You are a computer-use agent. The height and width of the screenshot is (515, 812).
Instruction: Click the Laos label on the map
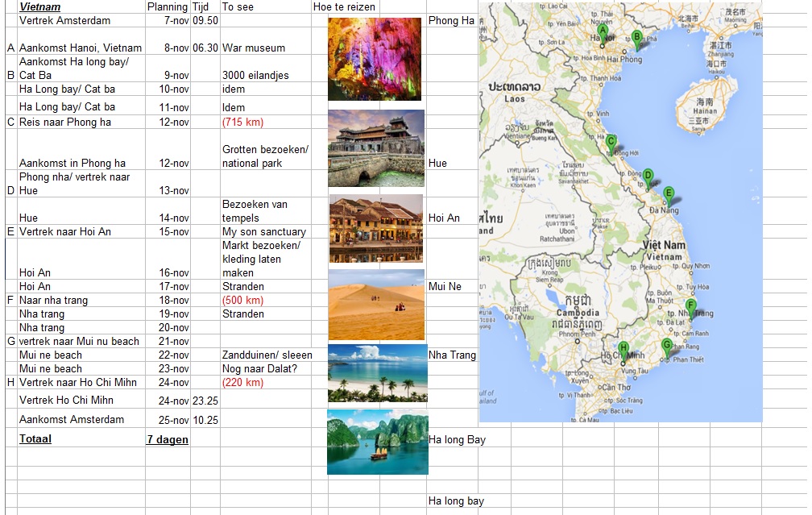pyautogui.click(x=514, y=98)
